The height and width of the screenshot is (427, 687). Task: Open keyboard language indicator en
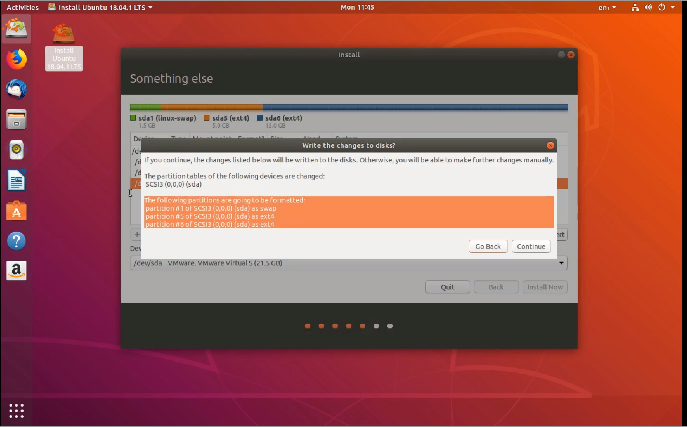pyautogui.click(x=607, y=7)
